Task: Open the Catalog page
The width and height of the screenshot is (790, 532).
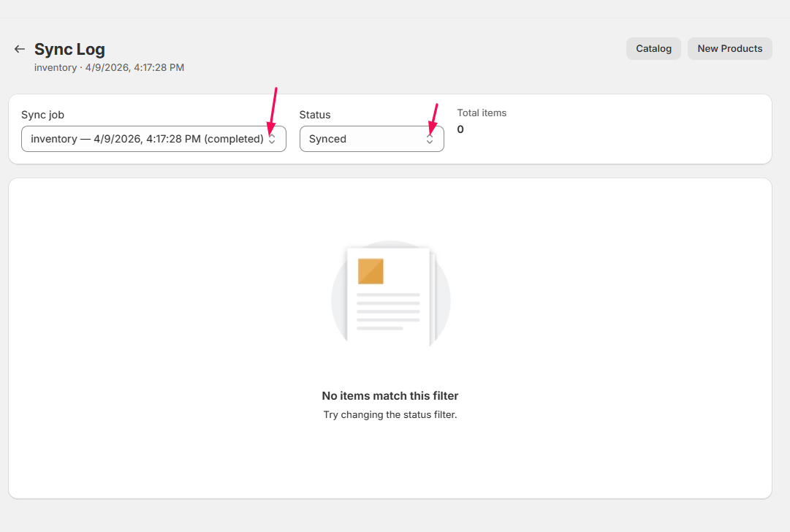Action: tap(653, 49)
